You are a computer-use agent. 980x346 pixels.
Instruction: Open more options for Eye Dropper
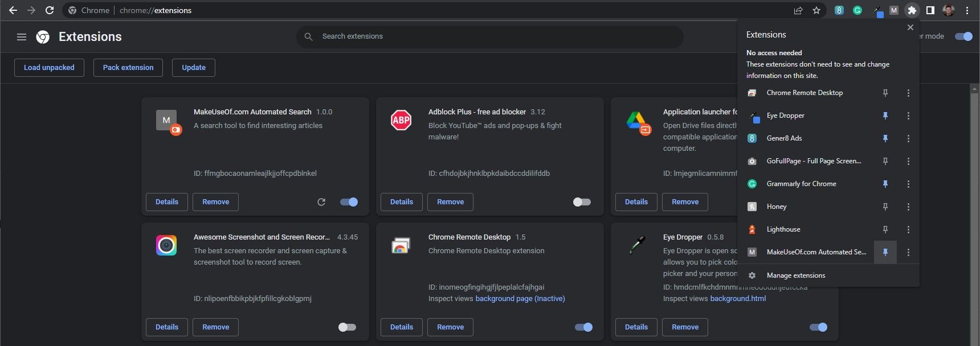click(908, 116)
